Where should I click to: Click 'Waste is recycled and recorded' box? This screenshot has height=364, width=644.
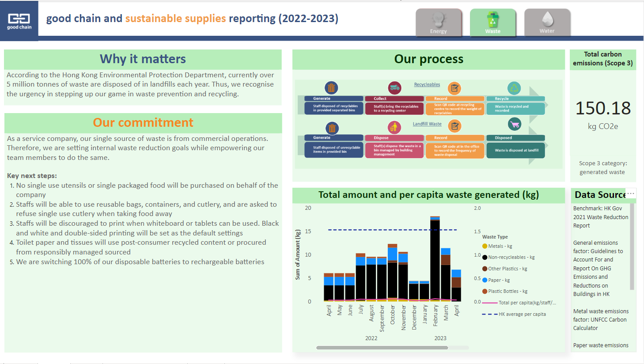coord(515,109)
